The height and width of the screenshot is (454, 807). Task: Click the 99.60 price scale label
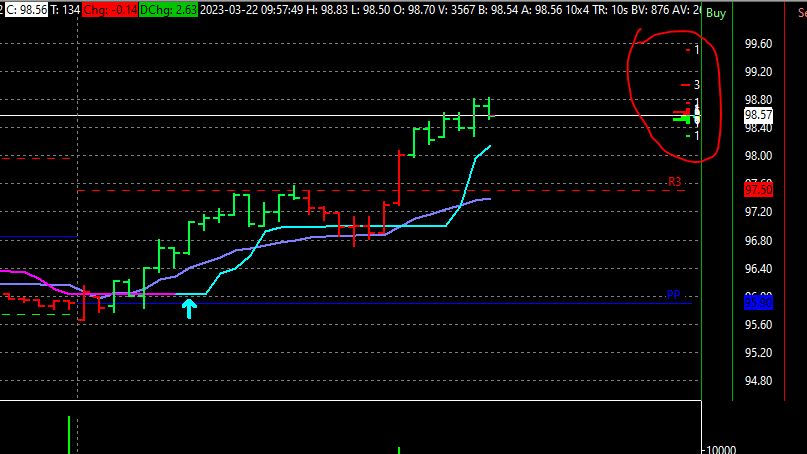[759, 44]
